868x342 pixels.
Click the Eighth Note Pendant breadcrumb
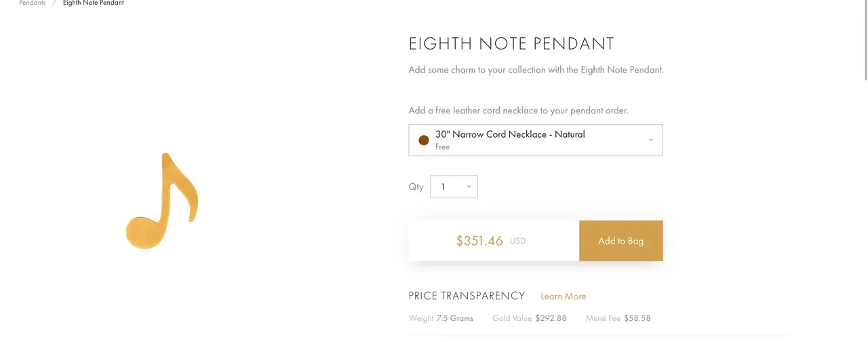click(x=93, y=3)
